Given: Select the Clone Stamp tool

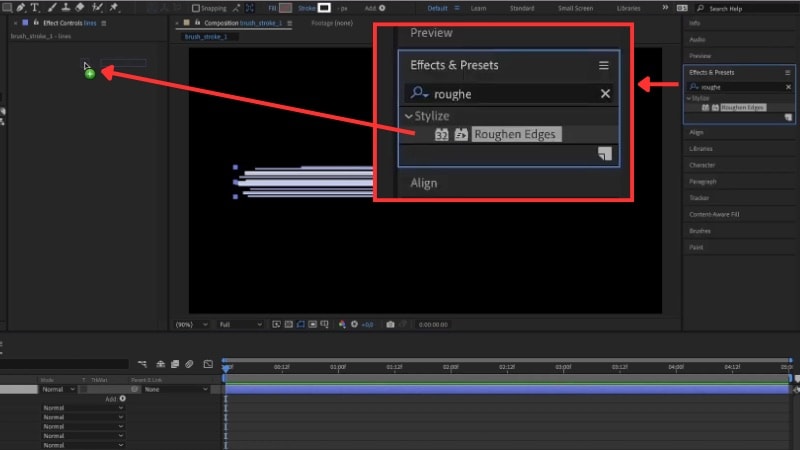Looking at the screenshot, I should tap(66, 8).
